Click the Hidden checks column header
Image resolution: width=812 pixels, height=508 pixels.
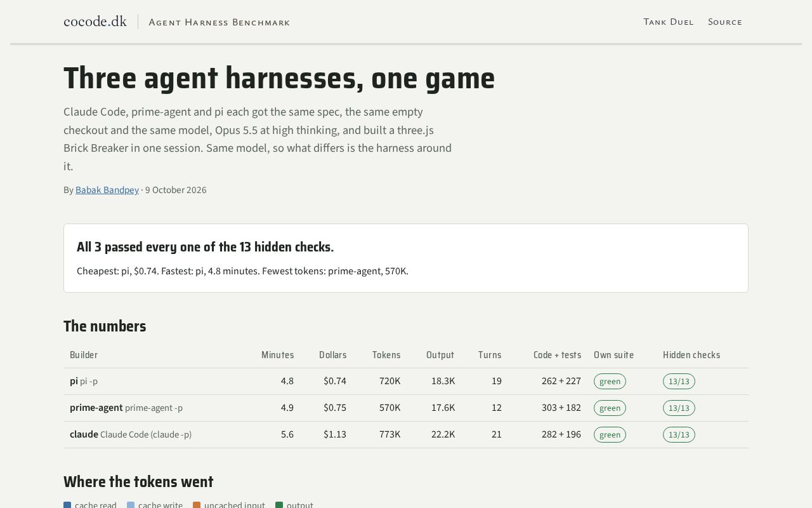(x=691, y=355)
